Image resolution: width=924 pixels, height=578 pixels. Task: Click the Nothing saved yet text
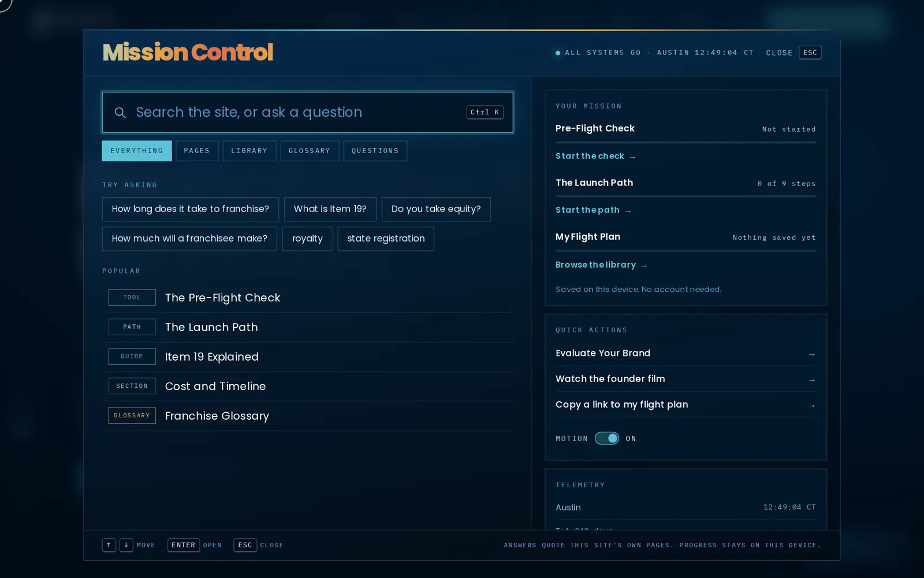click(x=774, y=238)
